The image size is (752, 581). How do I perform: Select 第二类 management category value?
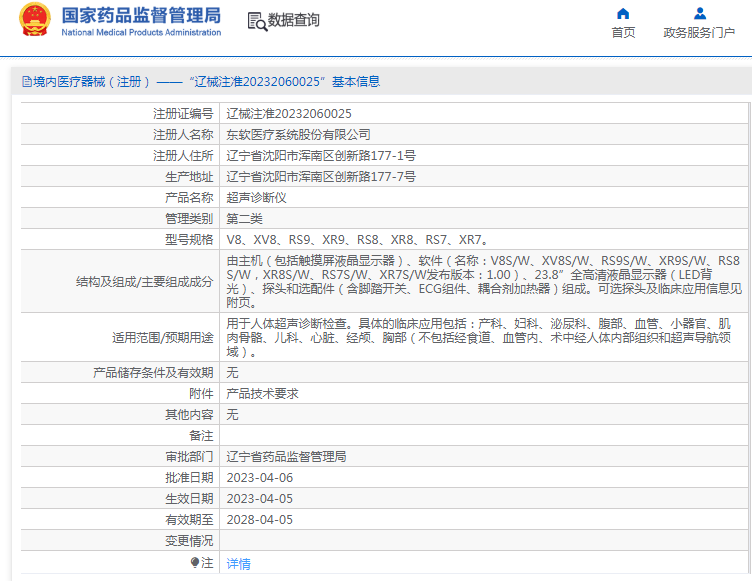pyautogui.click(x=244, y=219)
